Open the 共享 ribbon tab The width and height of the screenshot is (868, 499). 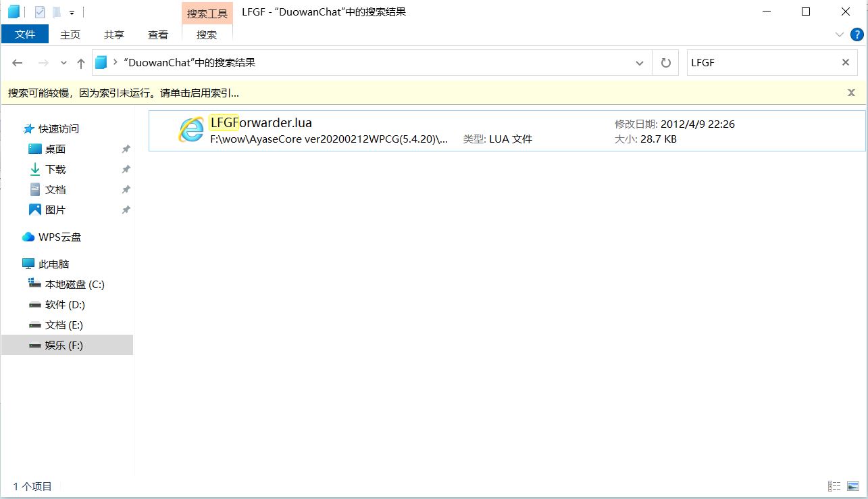pos(114,34)
